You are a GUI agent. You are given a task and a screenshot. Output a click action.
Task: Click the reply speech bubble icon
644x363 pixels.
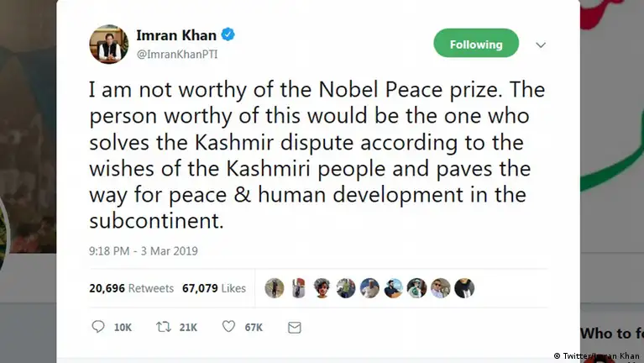98,327
